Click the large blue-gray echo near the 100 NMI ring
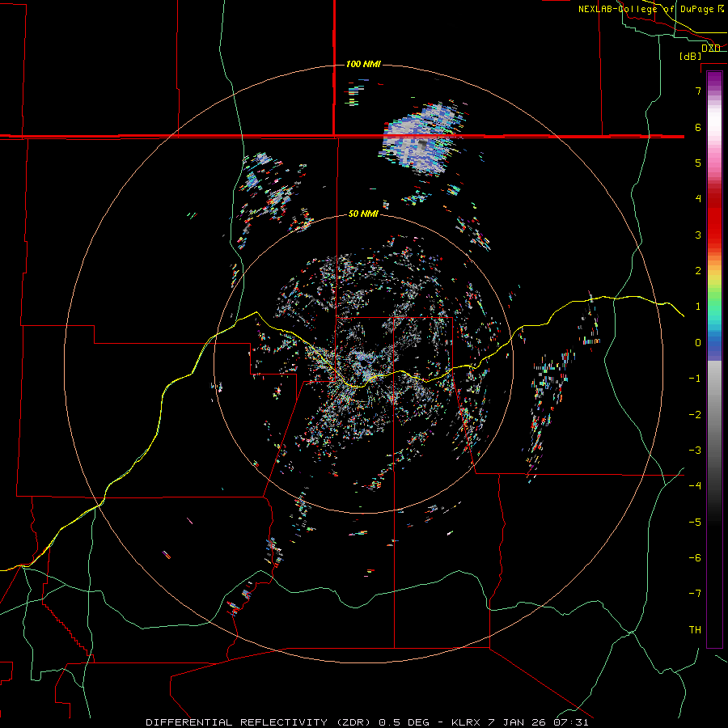This screenshot has height=728, width=728. point(420,138)
